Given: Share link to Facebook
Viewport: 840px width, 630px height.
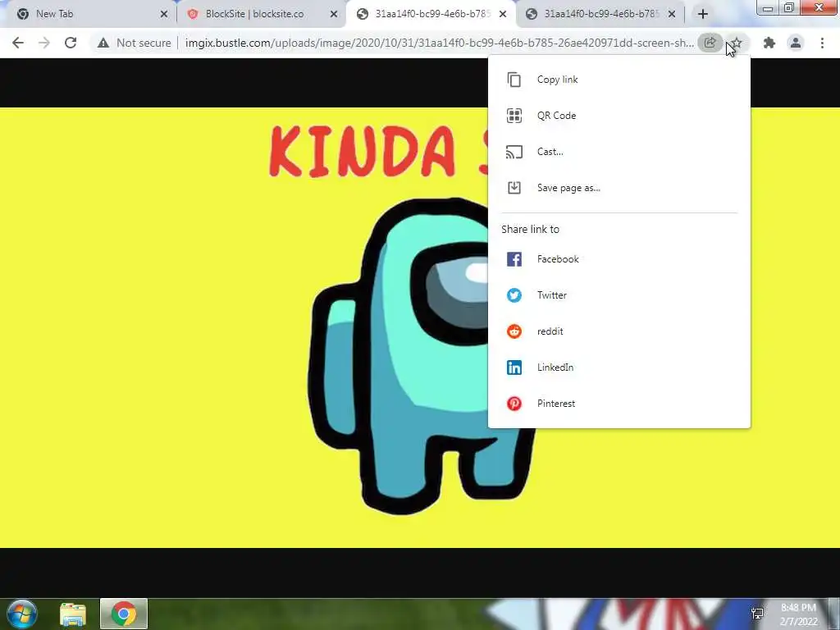Looking at the screenshot, I should pyautogui.click(x=619, y=259).
